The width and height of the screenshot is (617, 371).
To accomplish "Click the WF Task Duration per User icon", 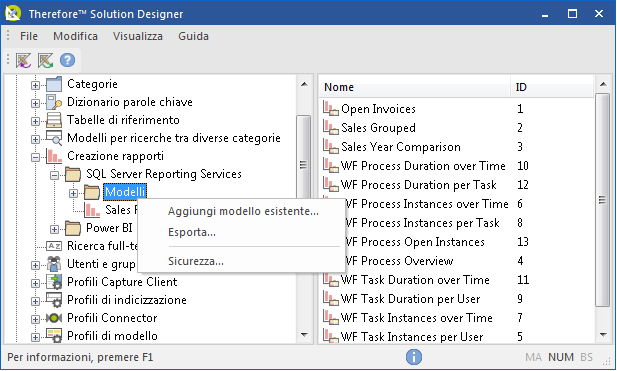I will coord(331,299).
